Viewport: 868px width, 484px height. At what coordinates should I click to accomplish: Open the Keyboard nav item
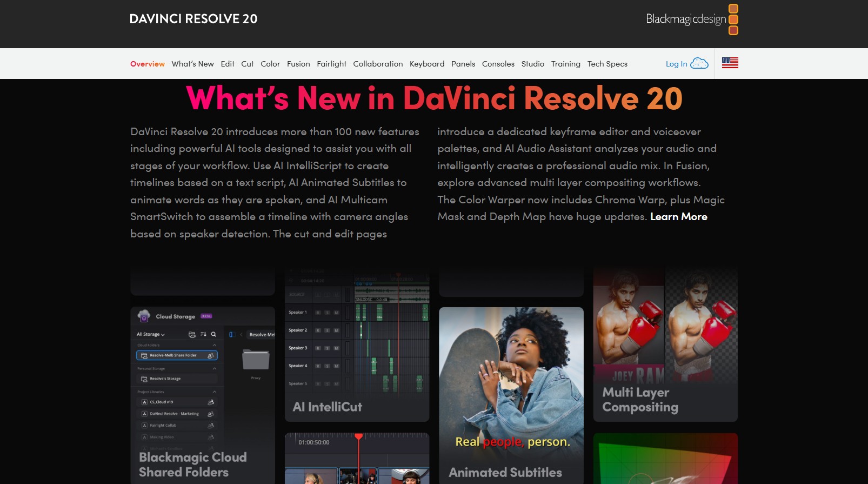point(427,64)
